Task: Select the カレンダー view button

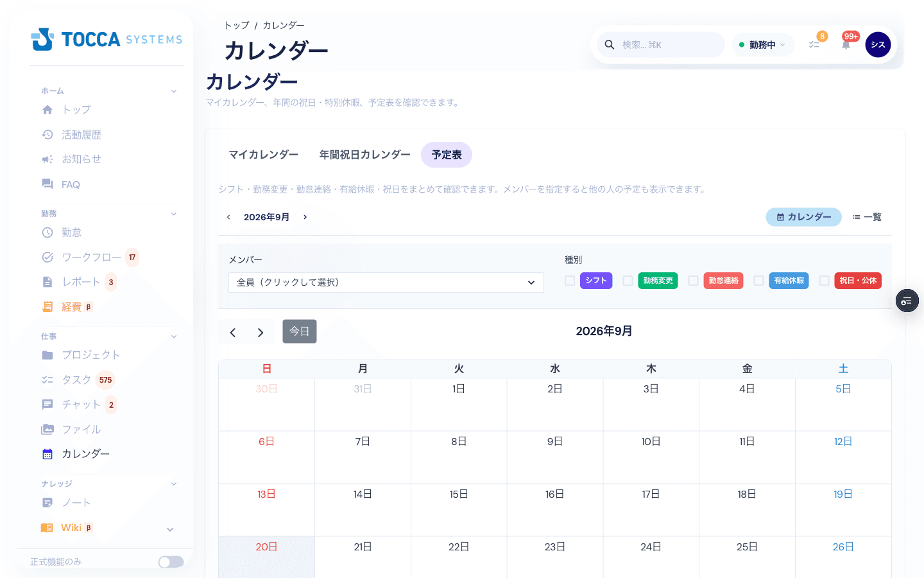Action: click(804, 217)
